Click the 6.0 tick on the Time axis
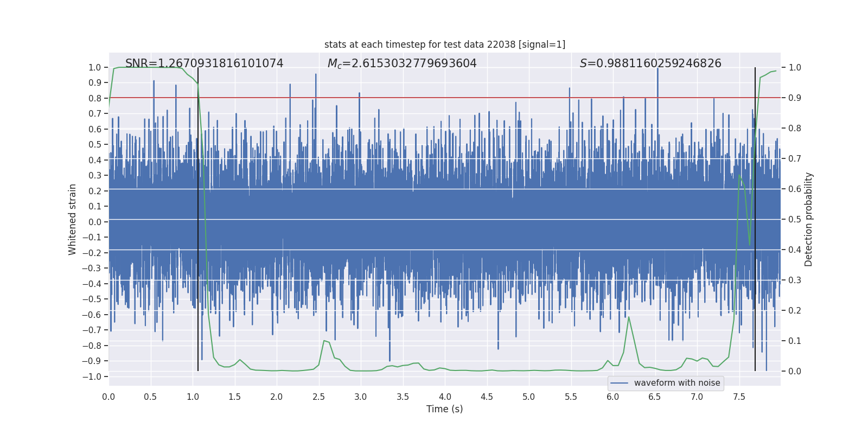Screen dimensions: 868x434 [613, 397]
